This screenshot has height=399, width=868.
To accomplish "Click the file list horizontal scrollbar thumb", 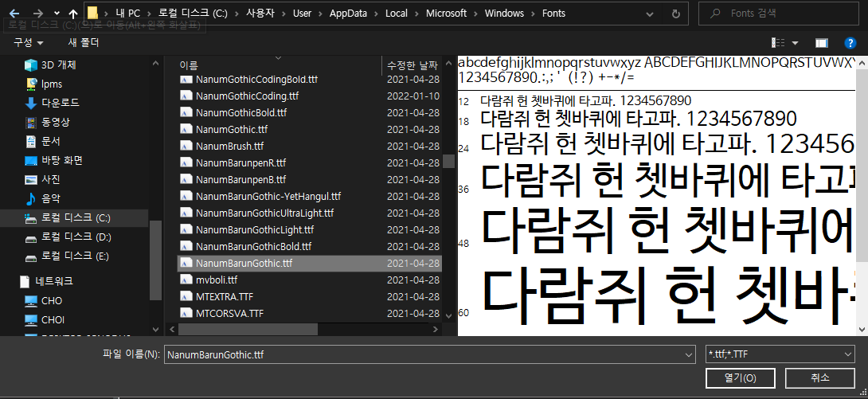I will pyautogui.click(x=248, y=329).
